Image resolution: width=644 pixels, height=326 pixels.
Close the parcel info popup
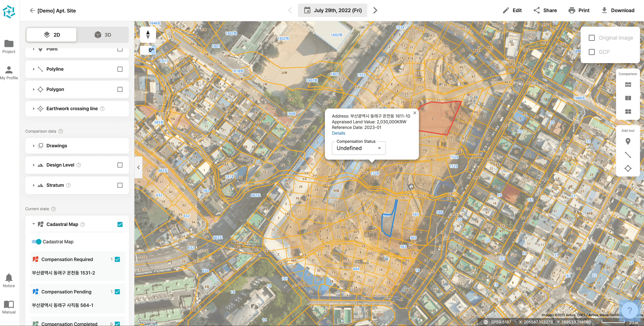click(415, 113)
